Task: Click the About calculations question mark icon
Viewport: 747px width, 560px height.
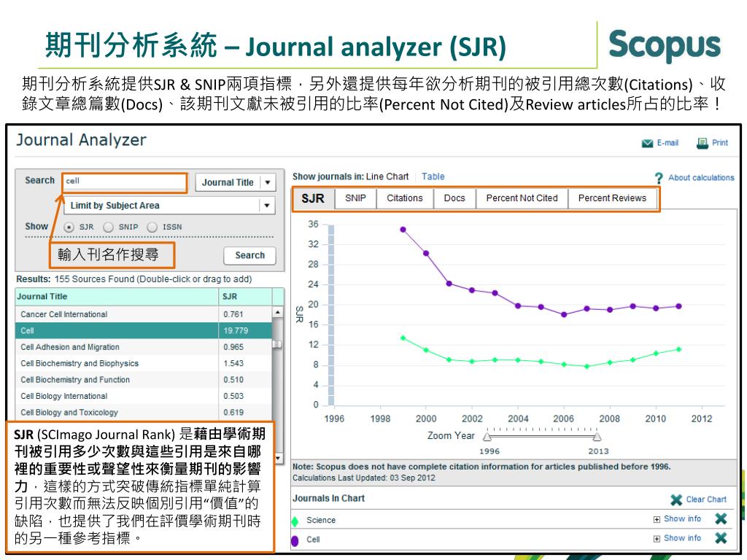Action: pos(659,178)
